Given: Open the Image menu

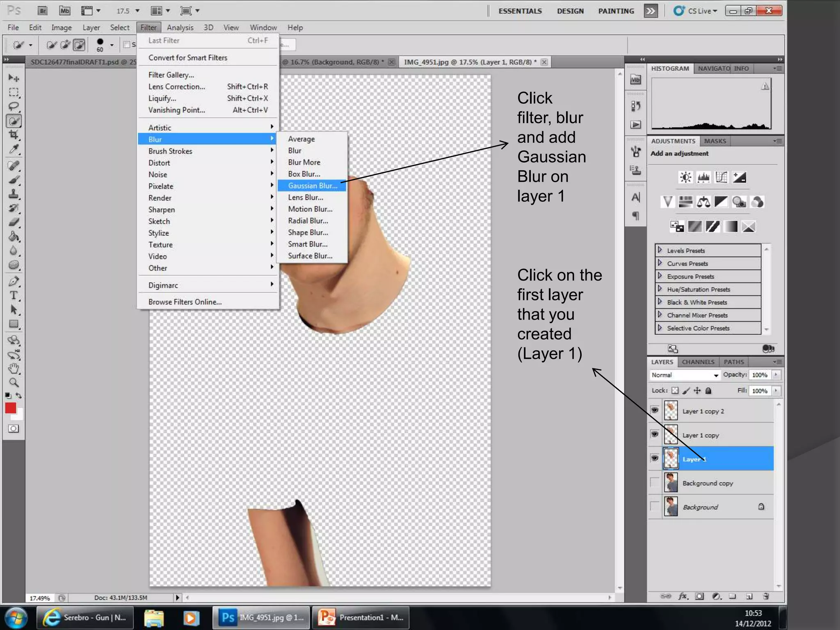Looking at the screenshot, I should pos(62,27).
